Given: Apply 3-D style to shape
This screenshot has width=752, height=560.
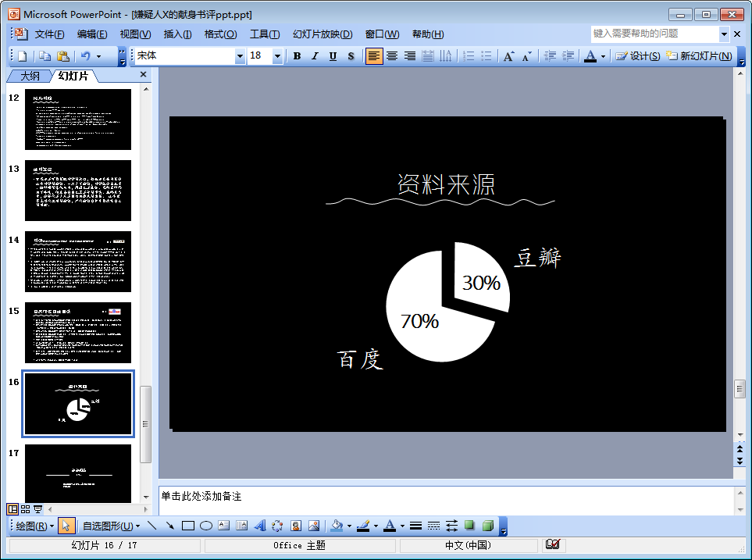Looking at the screenshot, I should tap(487, 526).
